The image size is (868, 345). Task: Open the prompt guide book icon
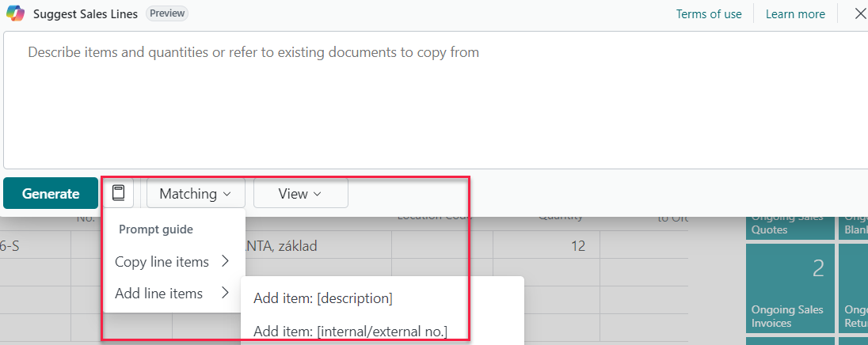pos(119,193)
